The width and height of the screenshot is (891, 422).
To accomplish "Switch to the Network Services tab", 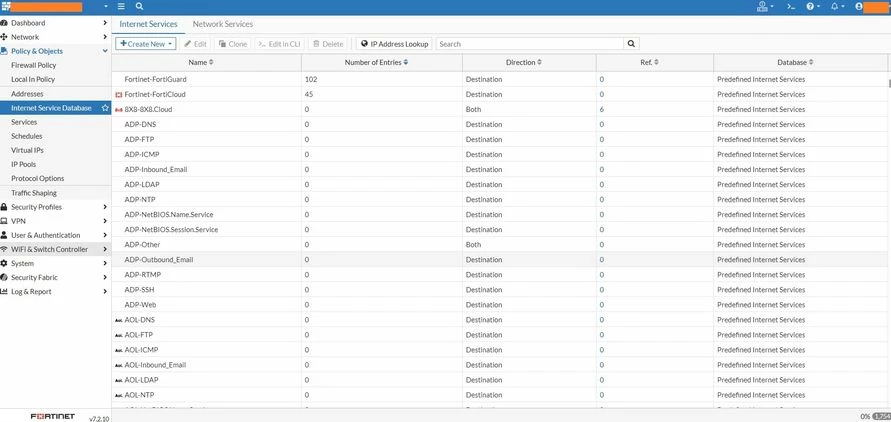I will coord(223,24).
